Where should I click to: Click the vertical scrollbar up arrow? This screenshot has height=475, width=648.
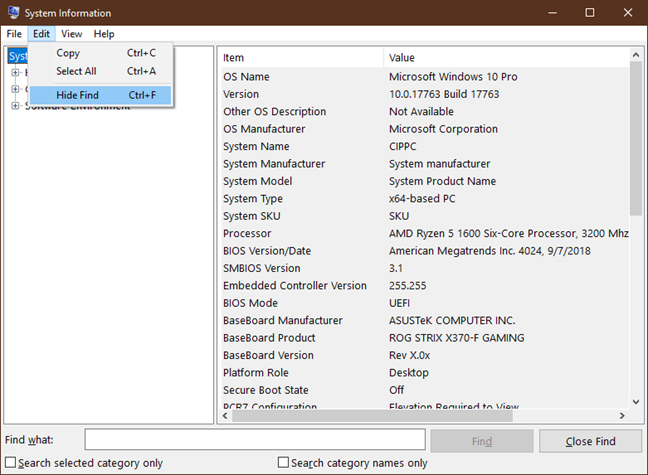click(636, 55)
